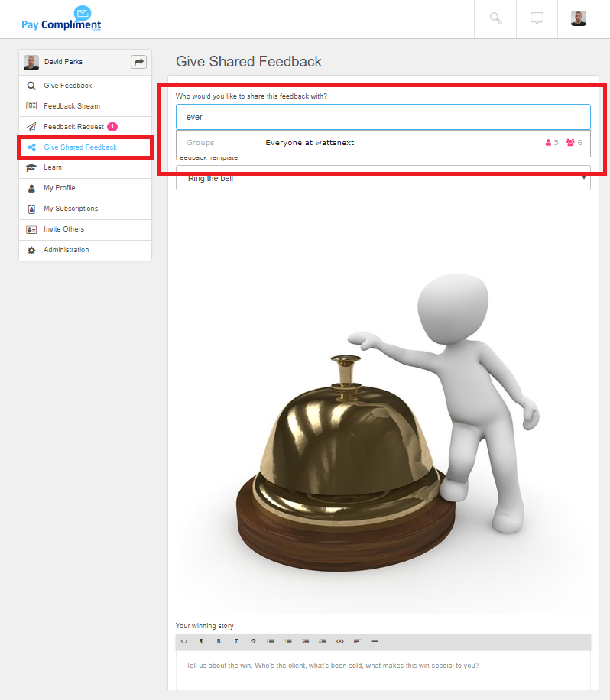Click the Feedback Stream newspaper icon
The image size is (610, 700).
[x=31, y=105]
